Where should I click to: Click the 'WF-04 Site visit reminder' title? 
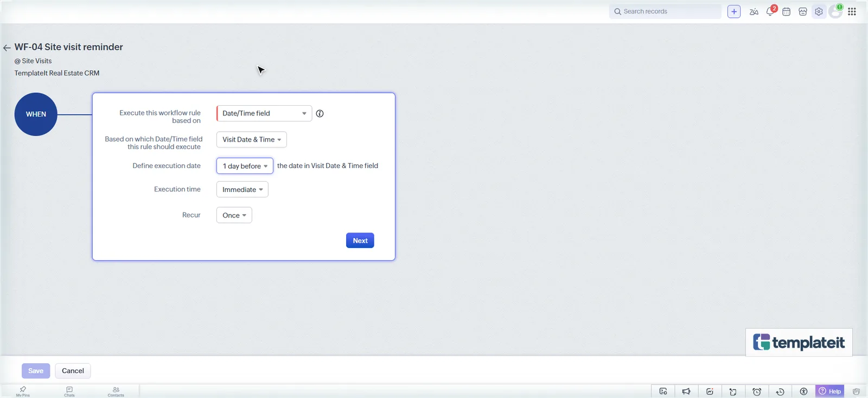(x=69, y=47)
